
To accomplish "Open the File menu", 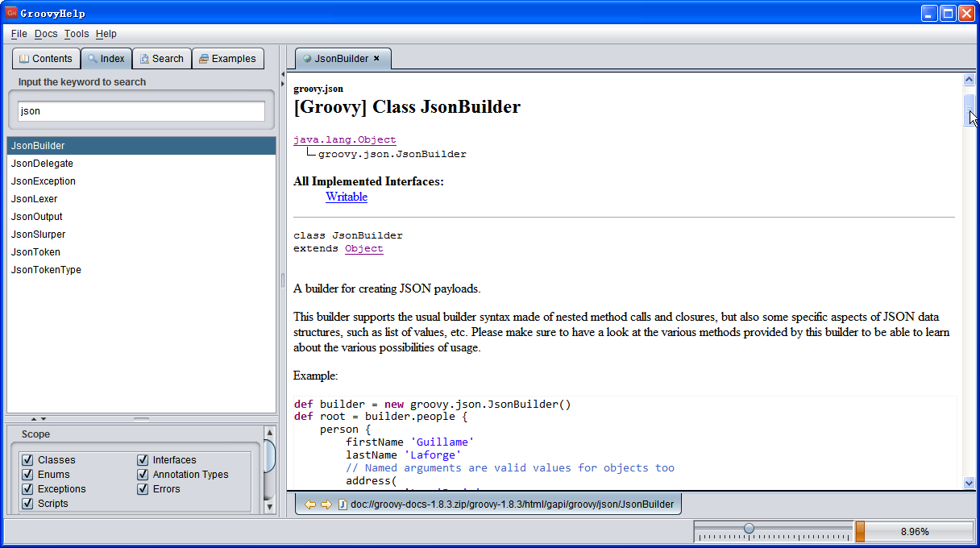I will (x=19, y=34).
